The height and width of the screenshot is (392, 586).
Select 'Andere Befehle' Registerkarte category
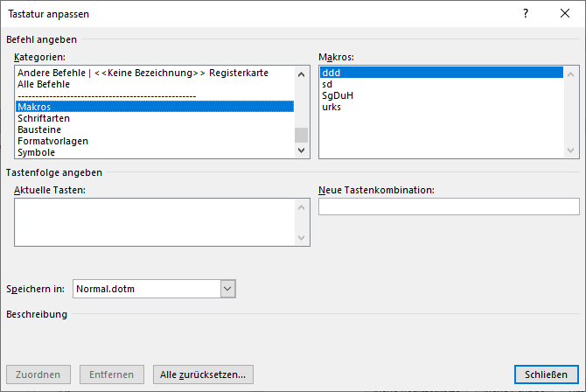click(x=155, y=73)
